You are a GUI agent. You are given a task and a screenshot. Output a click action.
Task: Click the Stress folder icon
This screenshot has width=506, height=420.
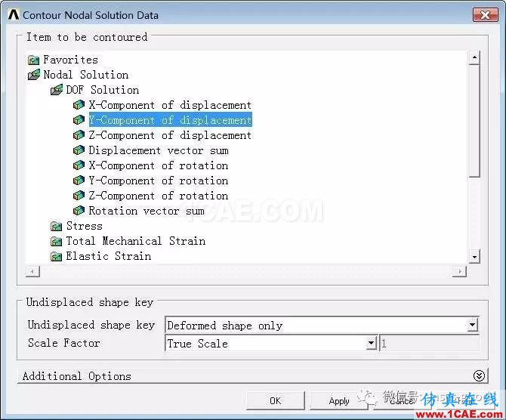(56, 227)
